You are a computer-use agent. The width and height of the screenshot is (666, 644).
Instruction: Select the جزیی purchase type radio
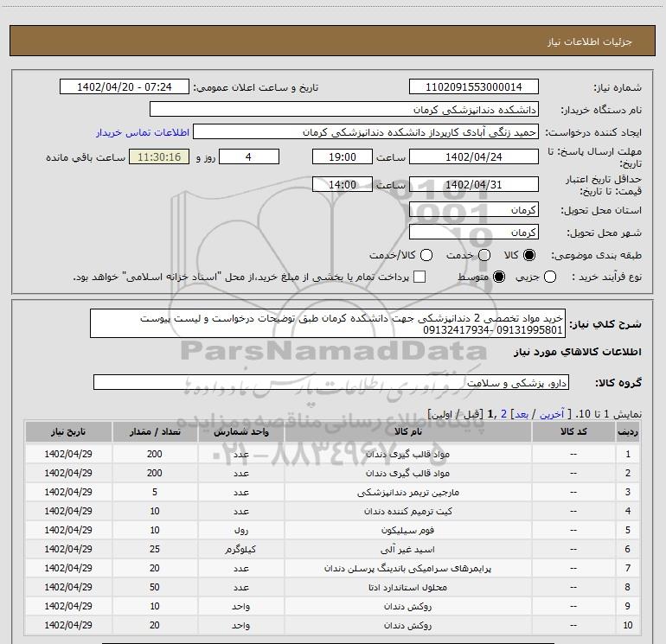click(549, 277)
